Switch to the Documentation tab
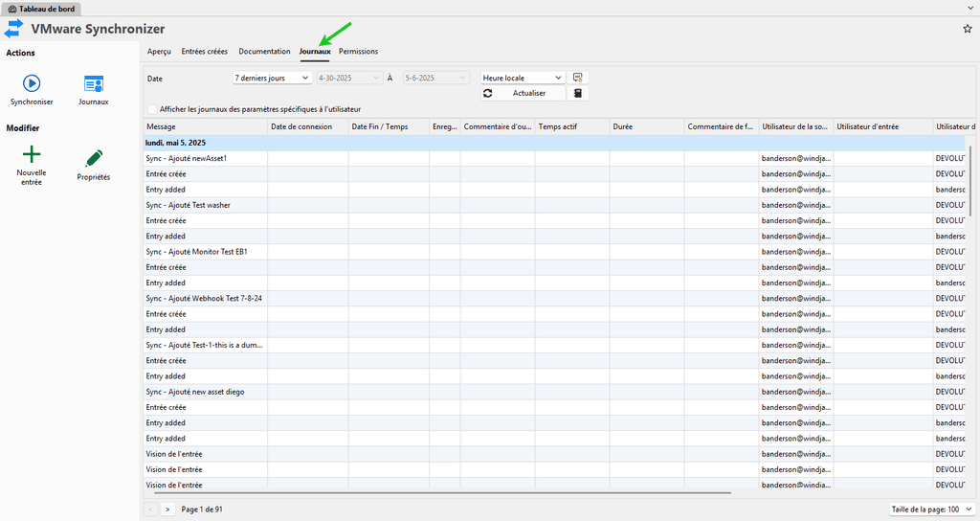The height and width of the screenshot is (521, 980). 264,52
